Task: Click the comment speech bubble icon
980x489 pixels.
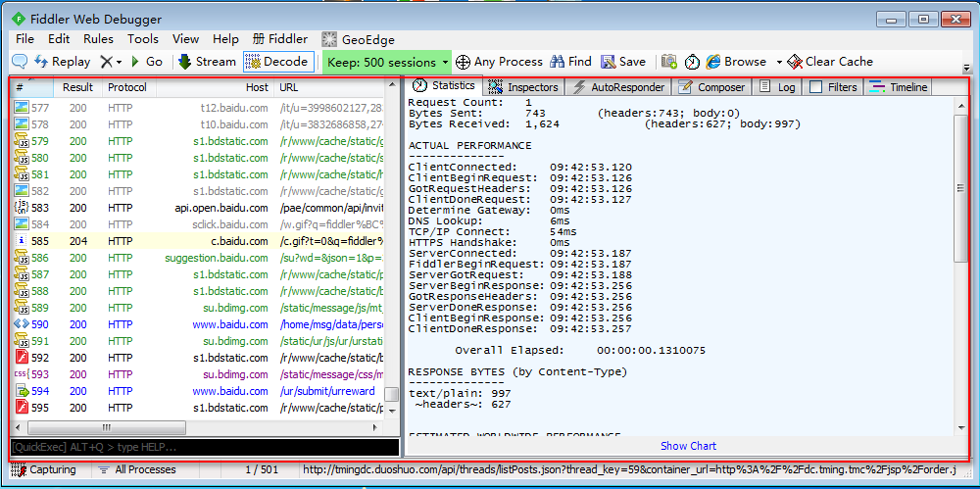Action: 20,62
